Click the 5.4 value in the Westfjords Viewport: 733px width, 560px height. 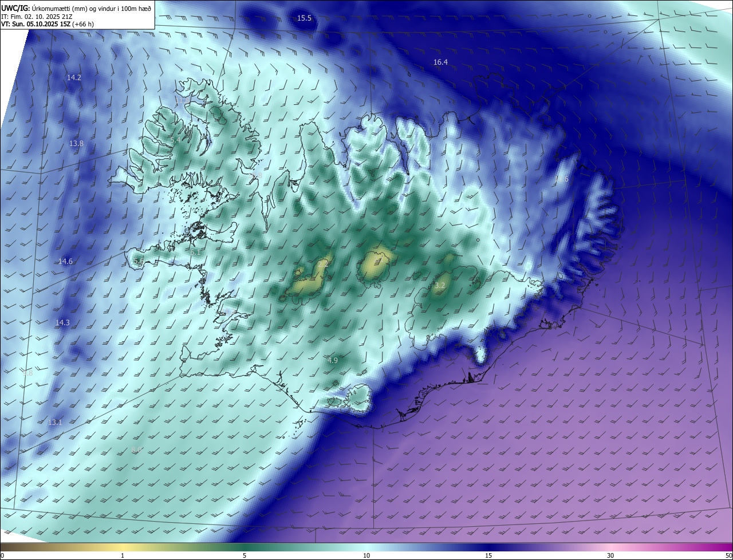175,140
